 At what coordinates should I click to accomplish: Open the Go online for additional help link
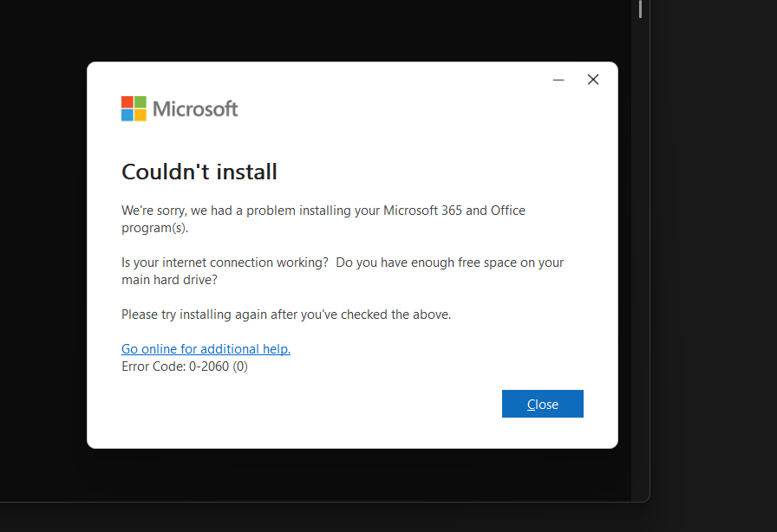[x=206, y=349]
